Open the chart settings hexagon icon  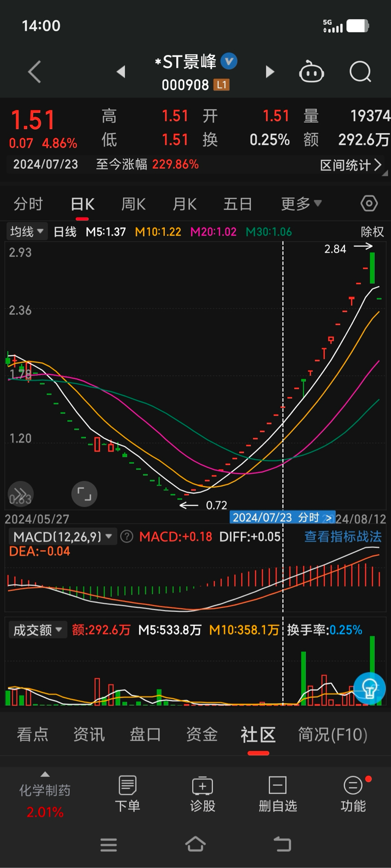(369, 203)
